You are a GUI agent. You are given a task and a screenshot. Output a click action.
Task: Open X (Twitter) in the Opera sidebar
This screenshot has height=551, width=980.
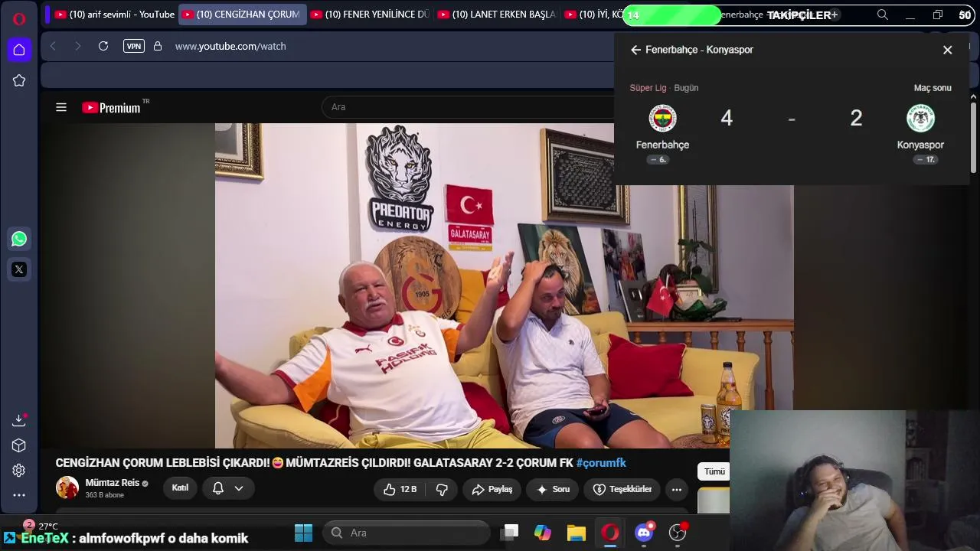(19, 269)
